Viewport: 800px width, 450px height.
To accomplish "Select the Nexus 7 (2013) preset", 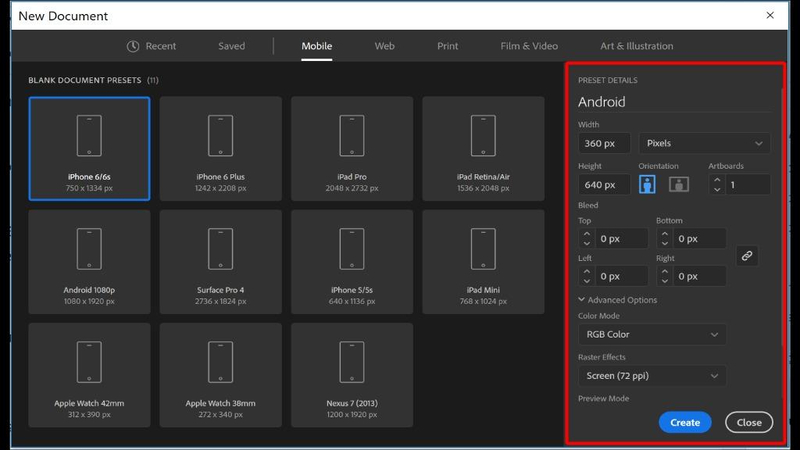I will click(x=352, y=375).
